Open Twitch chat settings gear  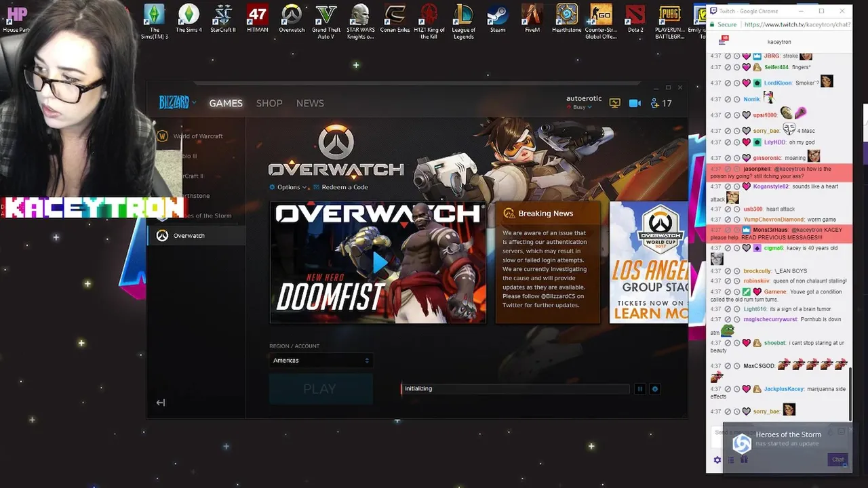[717, 460]
